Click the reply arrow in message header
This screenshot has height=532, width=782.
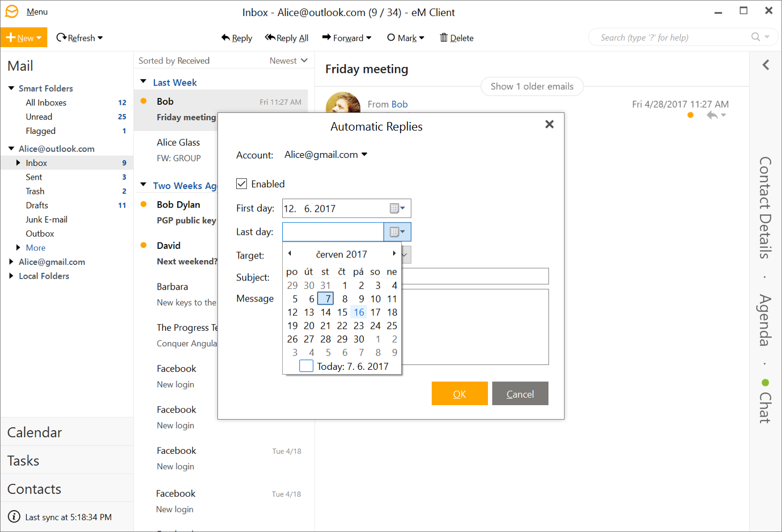[x=712, y=115]
